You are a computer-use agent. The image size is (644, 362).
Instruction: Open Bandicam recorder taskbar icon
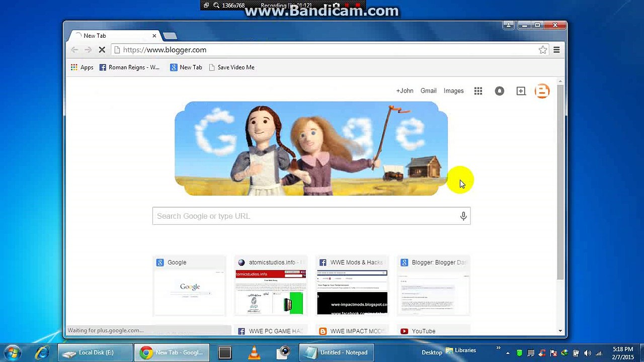(285, 352)
